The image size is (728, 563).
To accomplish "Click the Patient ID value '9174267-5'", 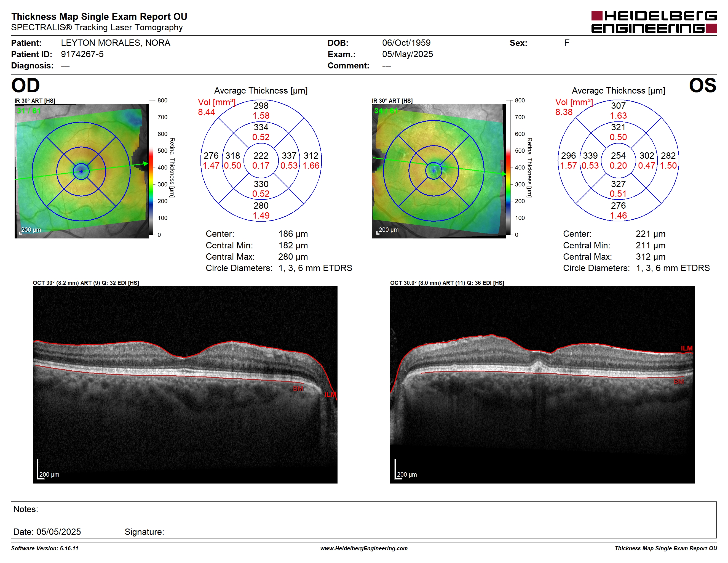I will click(x=82, y=54).
